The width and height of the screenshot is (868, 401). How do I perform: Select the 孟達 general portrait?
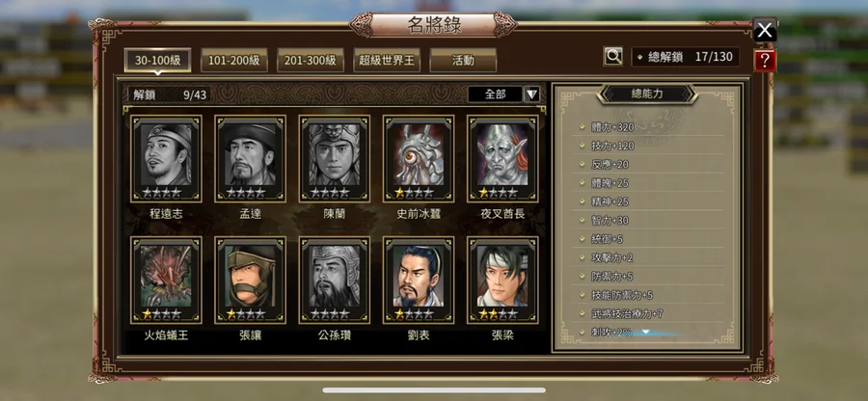coord(250,159)
